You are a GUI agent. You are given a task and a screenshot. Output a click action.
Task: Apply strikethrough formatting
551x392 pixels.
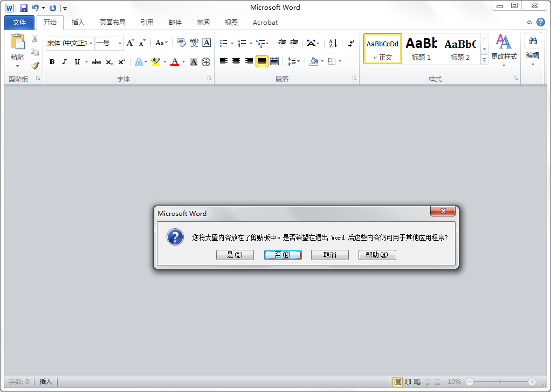point(97,62)
